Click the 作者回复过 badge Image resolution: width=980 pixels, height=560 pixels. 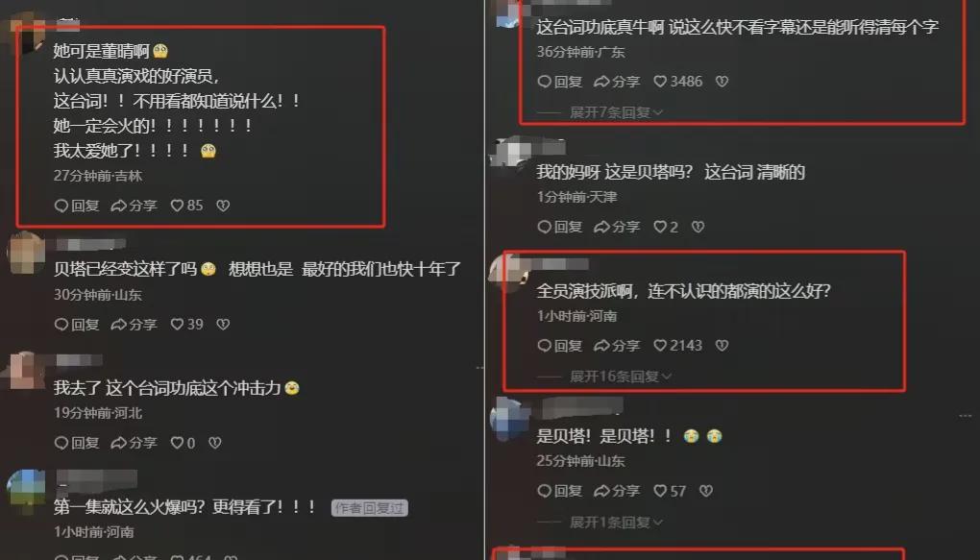pos(369,508)
